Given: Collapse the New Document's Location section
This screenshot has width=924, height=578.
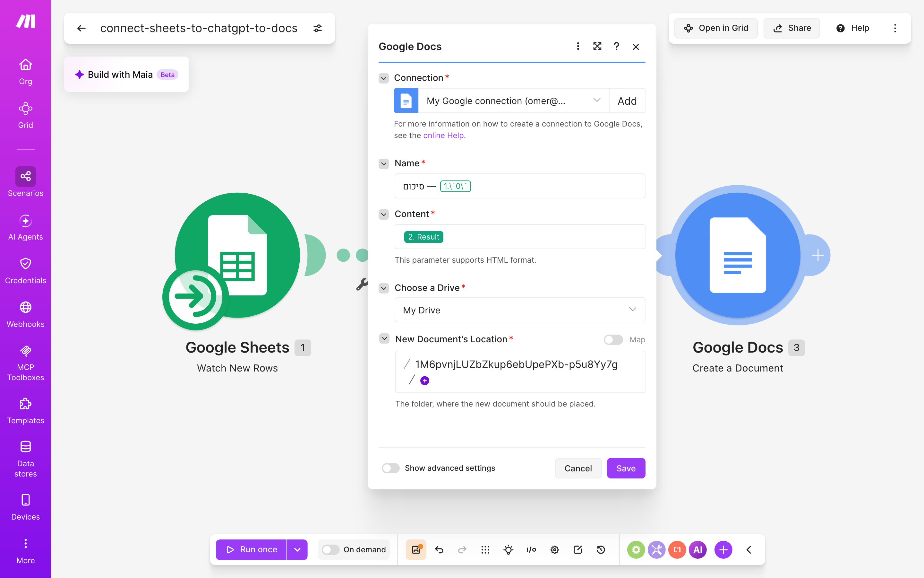Looking at the screenshot, I should pos(384,339).
